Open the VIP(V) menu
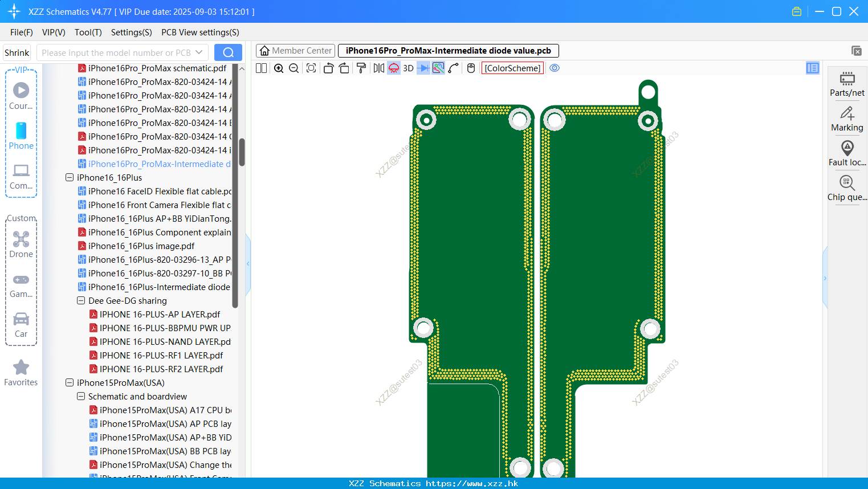 click(x=54, y=32)
